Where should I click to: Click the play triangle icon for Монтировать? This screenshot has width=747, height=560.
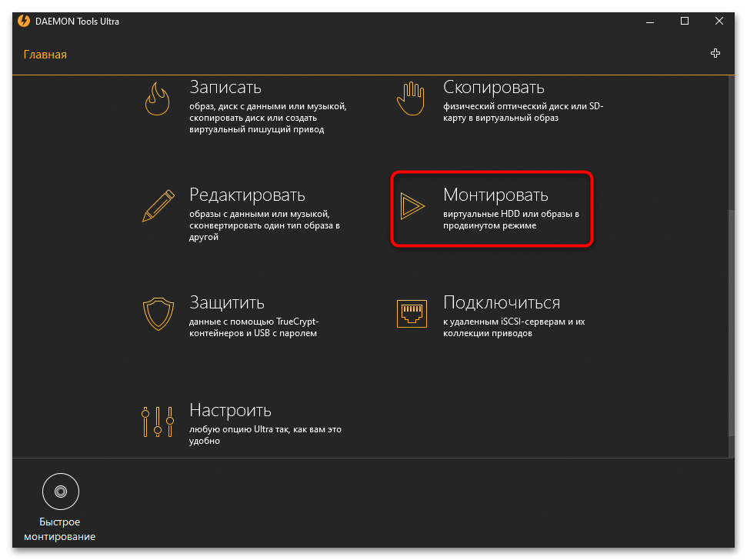click(x=412, y=206)
